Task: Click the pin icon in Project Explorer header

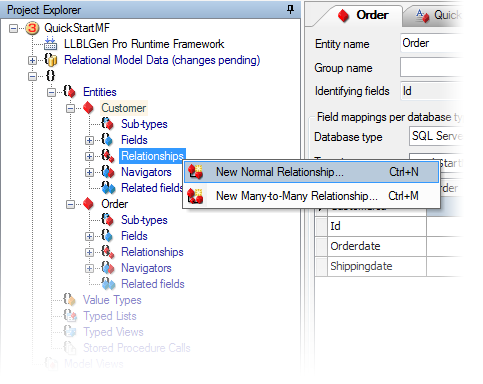Action: click(x=290, y=9)
